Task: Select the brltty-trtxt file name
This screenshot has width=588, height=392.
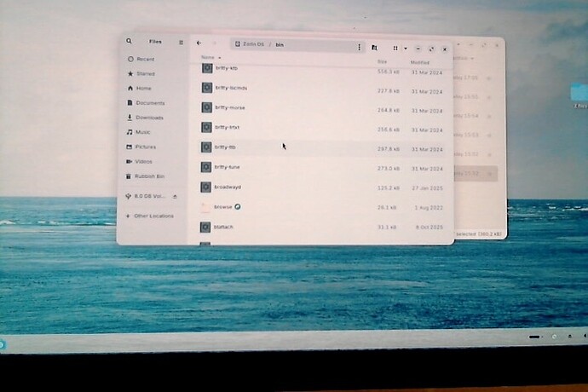Action: click(228, 128)
